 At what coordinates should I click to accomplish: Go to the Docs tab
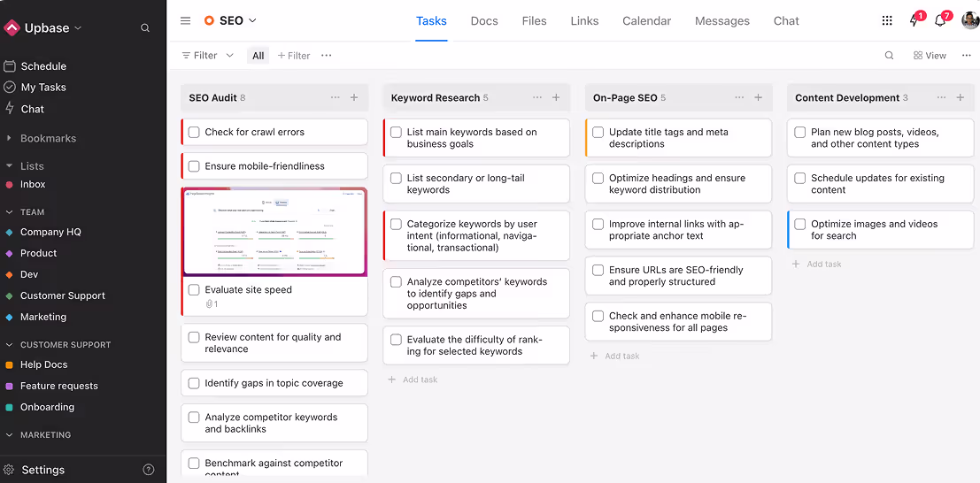click(484, 20)
